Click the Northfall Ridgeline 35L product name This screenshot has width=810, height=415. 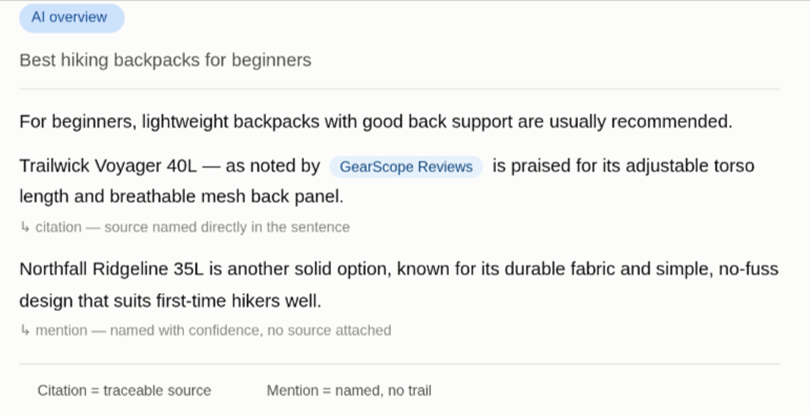point(112,269)
